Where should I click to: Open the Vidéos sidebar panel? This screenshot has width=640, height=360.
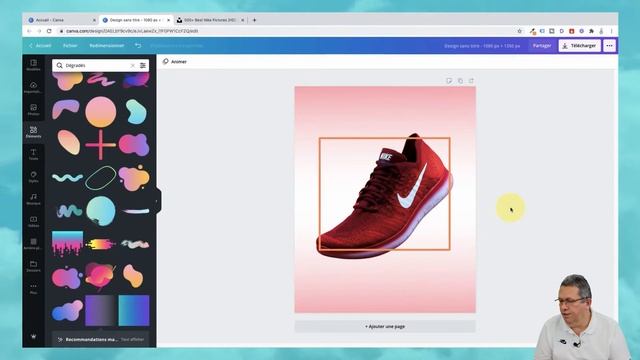33,221
